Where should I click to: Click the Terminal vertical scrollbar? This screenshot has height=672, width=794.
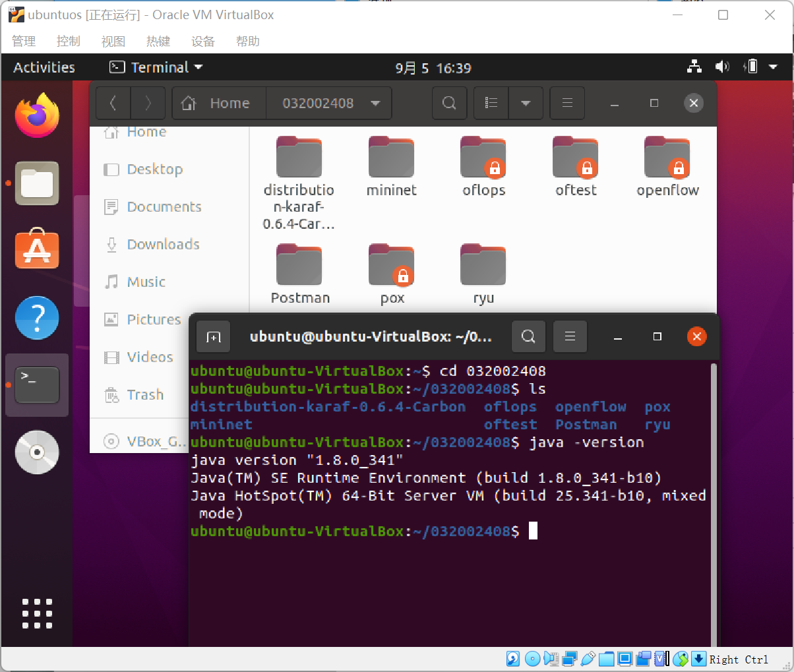[x=714, y=504]
